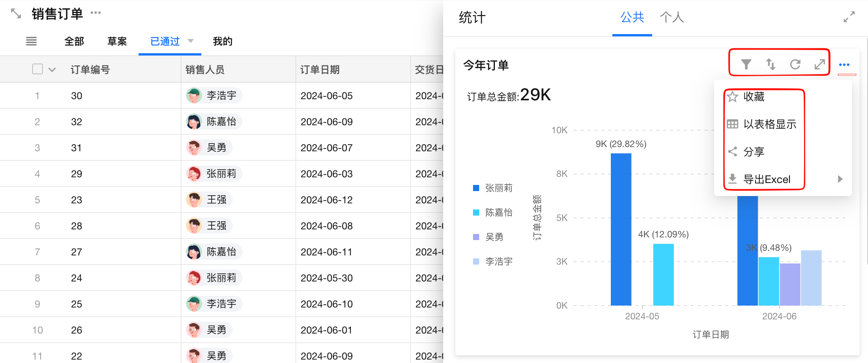Expand the 统计 panel to fullscreen
Screen dimensions: 868x363
pyautogui.click(x=849, y=17)
